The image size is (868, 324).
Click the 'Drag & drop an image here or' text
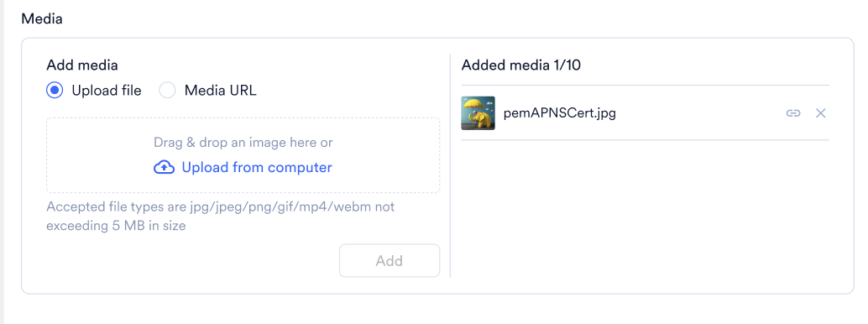tap(243, 143)
